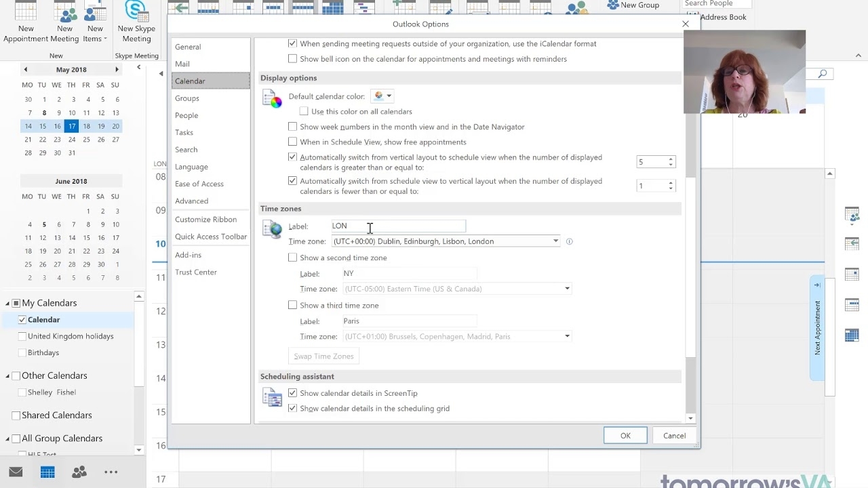This screenshot has height=488, width=868.
Task: Collapse the Other Calendars group
Action: coord(7,375)
